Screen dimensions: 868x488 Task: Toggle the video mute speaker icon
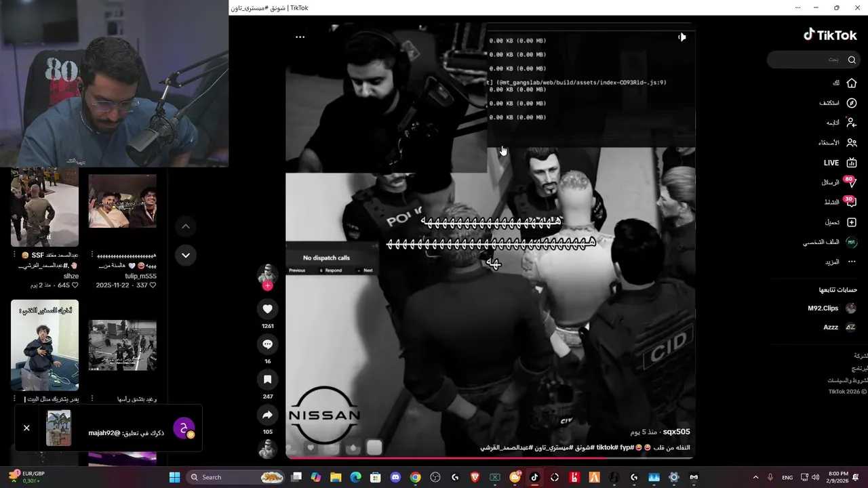pos(682,37)
